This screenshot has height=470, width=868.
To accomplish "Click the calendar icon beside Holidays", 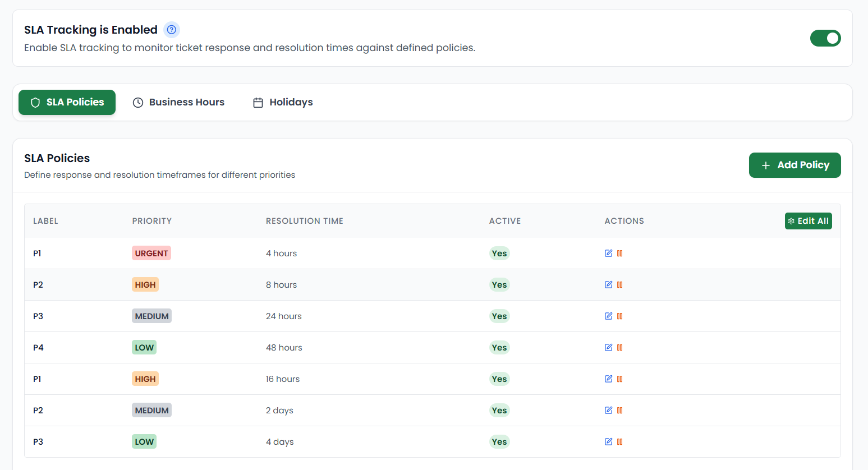I will coord(258,102).
